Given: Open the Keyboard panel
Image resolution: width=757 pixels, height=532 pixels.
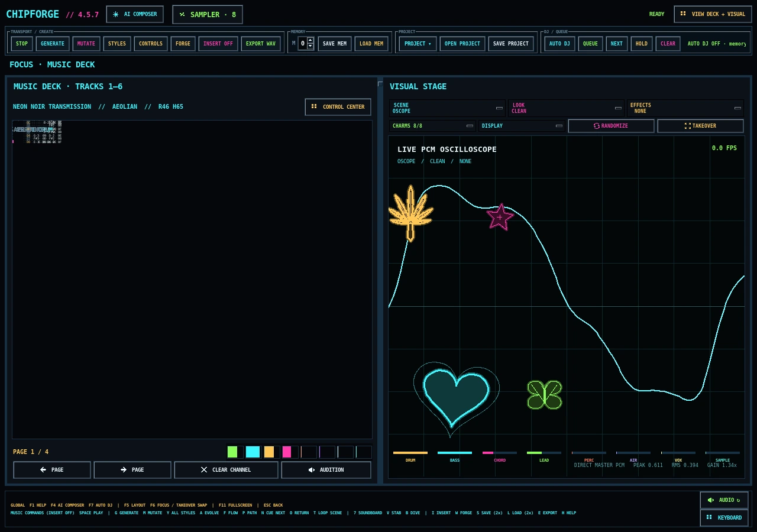Looking at the screenshot, I should (724, 518).
